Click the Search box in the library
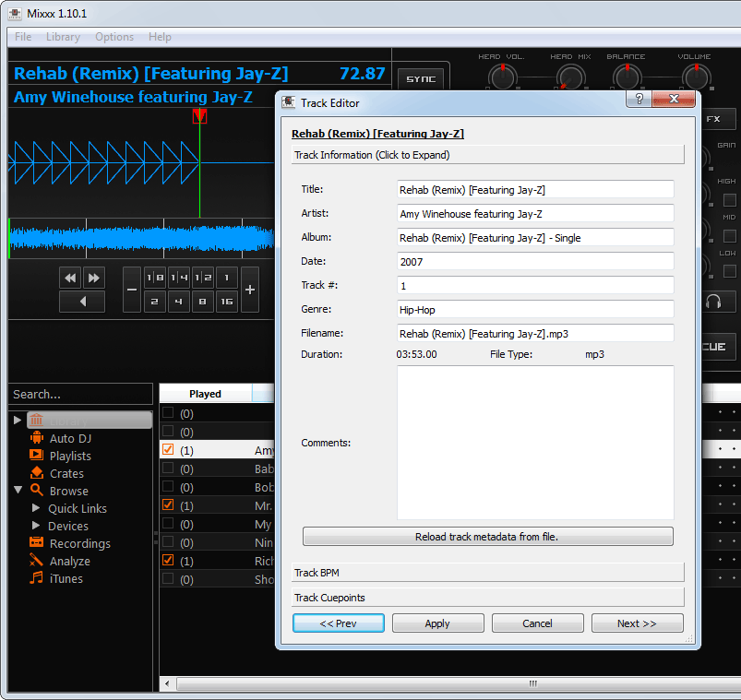Screen dimensions: 741x700 [x=81, y=394]
